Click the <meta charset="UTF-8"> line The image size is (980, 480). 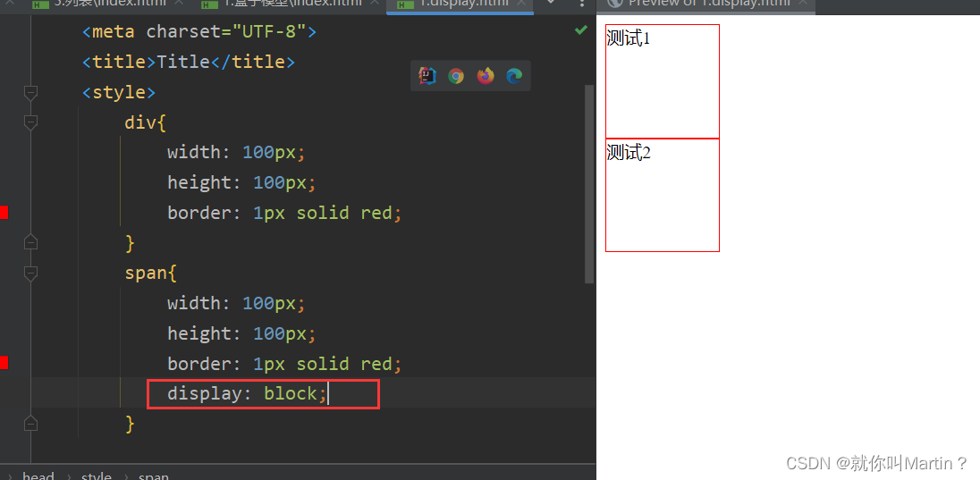coord(199,32)
